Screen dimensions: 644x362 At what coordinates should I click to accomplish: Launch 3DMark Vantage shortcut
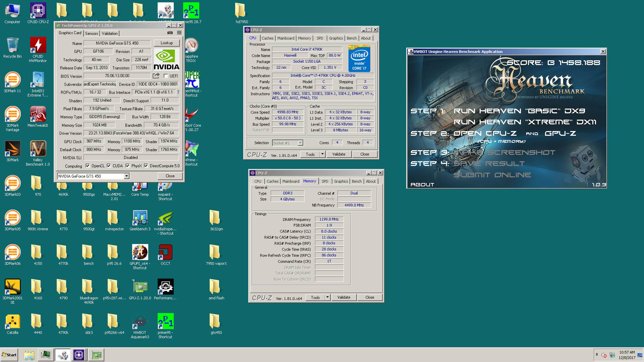(12, 119)
